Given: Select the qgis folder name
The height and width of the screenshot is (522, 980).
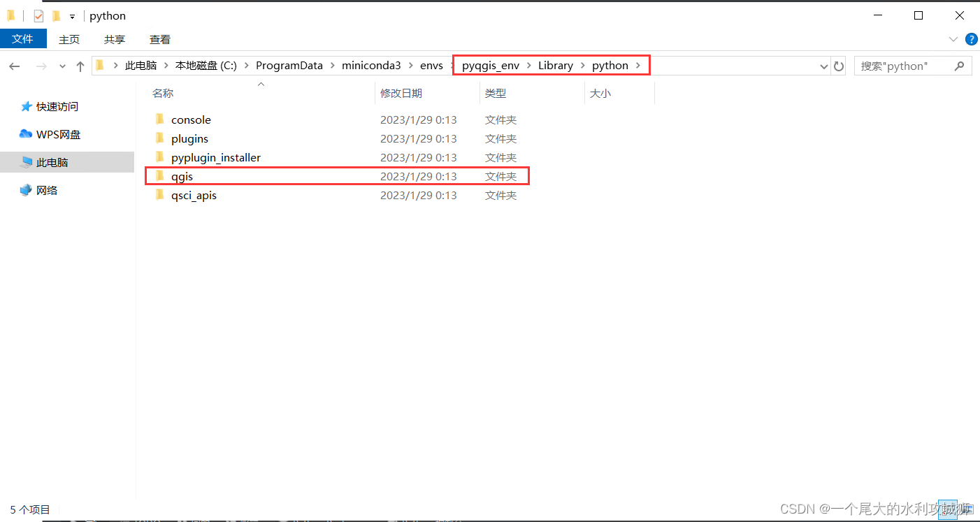Looking at the screenshot, I should [x=182, y=177].
